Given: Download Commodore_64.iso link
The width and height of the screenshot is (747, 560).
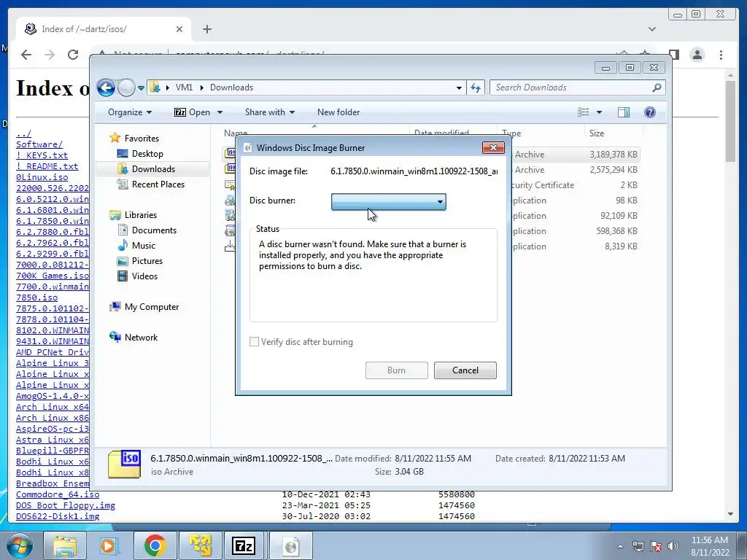Looking at the screenshot, I should [58, 494].
